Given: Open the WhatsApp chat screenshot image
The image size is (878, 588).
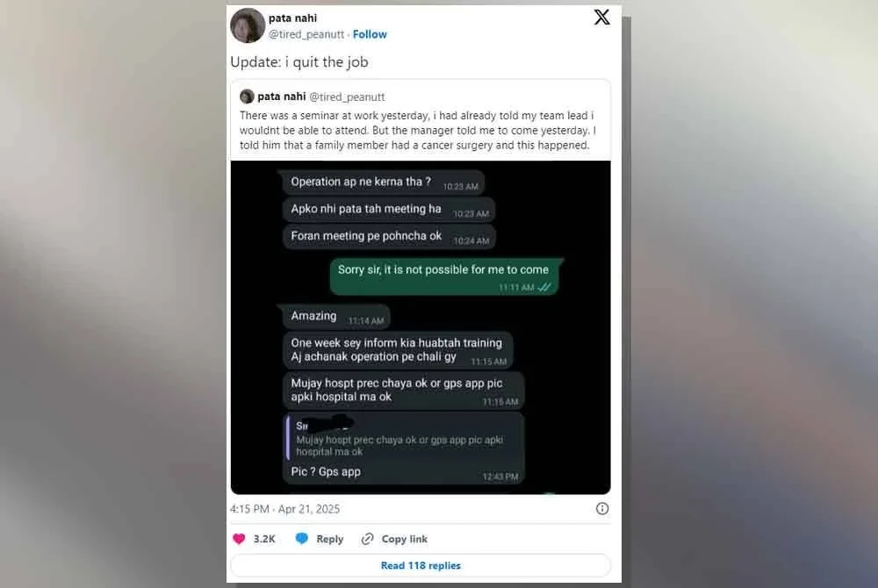Looking at the screenshot, I should point(421,327).
